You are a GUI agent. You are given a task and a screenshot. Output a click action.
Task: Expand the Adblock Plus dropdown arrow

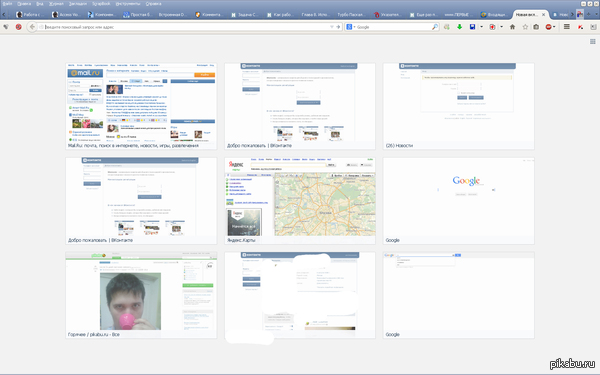click(554, 27)
